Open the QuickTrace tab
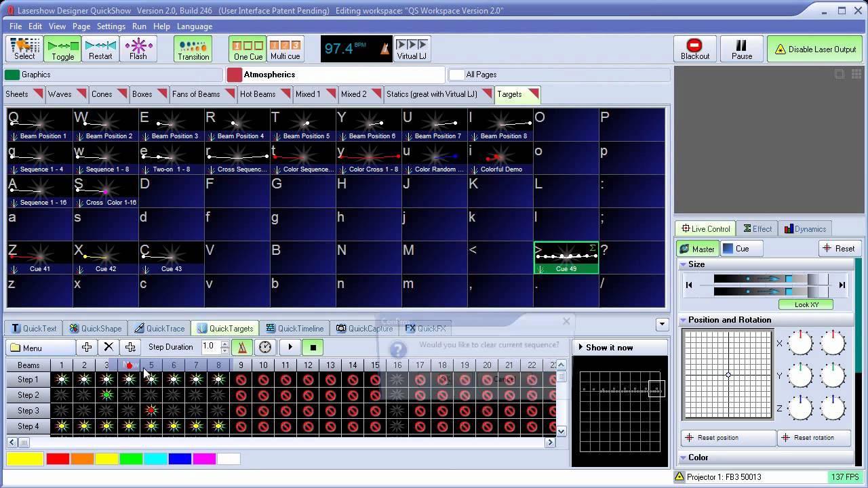This screenshot has height=488, width=868. click(159, 329)
